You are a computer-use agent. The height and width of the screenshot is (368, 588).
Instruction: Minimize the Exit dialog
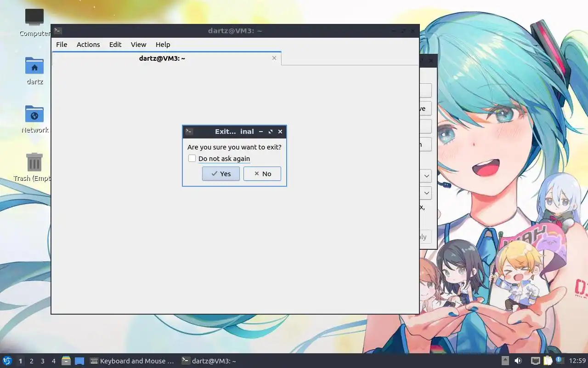click(261, 132)
